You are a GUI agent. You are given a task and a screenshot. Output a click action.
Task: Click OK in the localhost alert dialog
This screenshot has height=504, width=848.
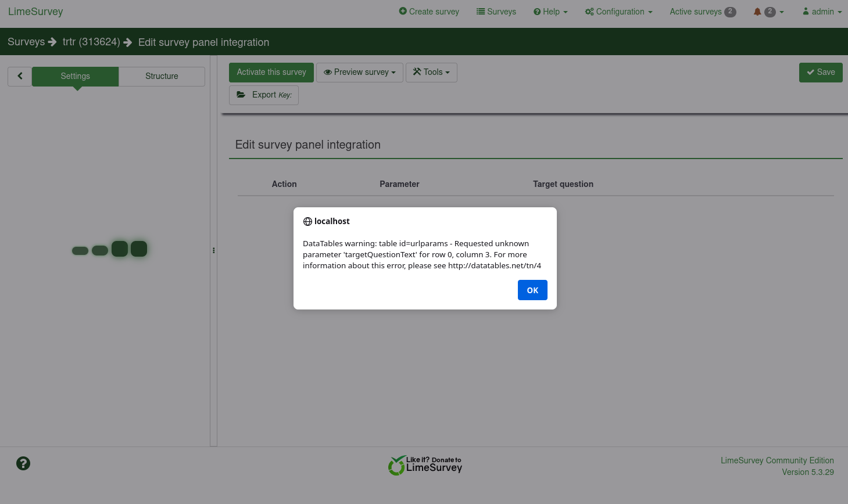(x=532, y=290)
